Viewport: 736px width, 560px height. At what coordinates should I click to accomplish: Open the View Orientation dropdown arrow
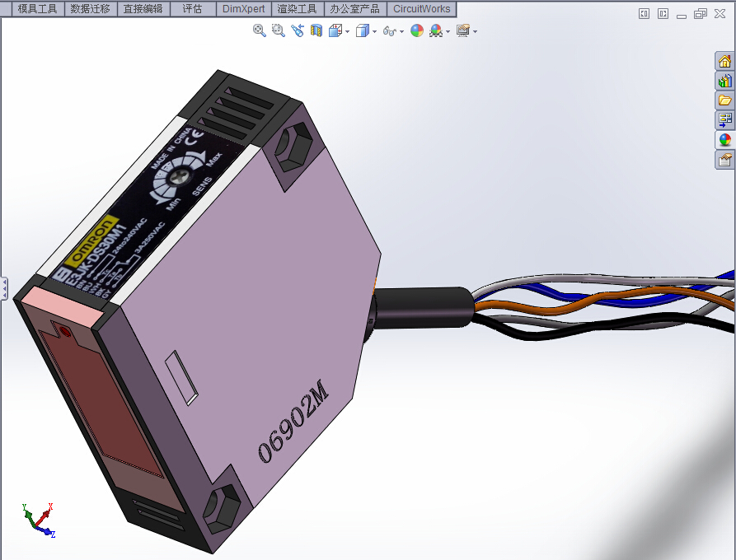(x=347, y=31)
